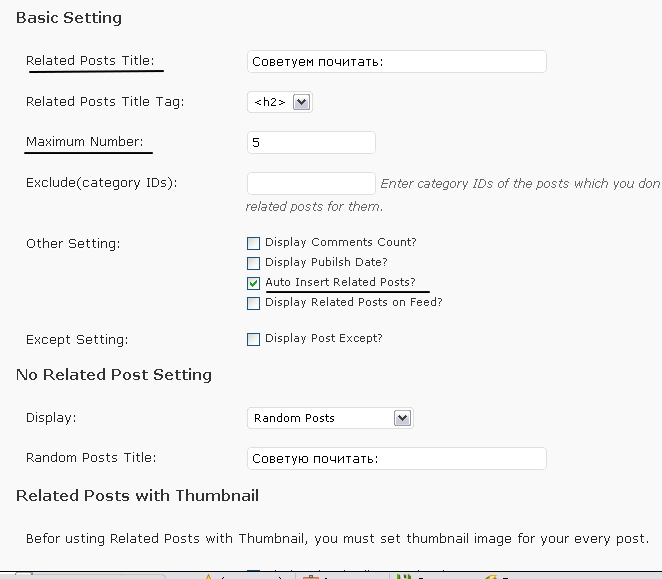The image size is (662, 579).
Task: Check the Display Pubilsh Date checkbox
Action: 254,263
